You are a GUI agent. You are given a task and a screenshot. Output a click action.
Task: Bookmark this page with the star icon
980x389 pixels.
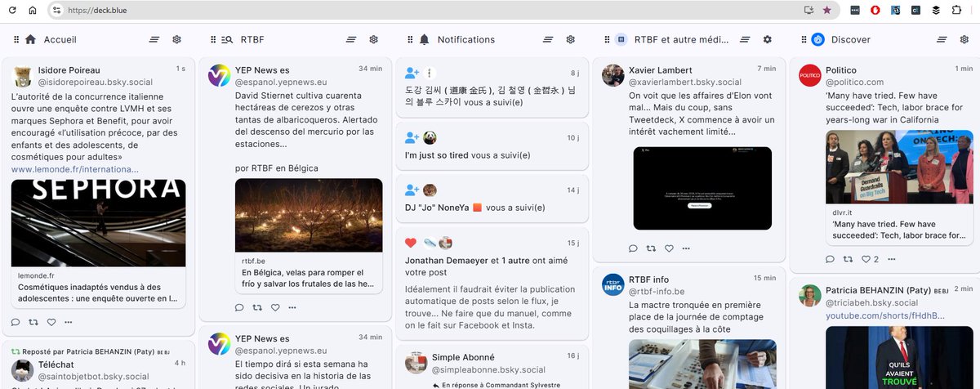826,11
